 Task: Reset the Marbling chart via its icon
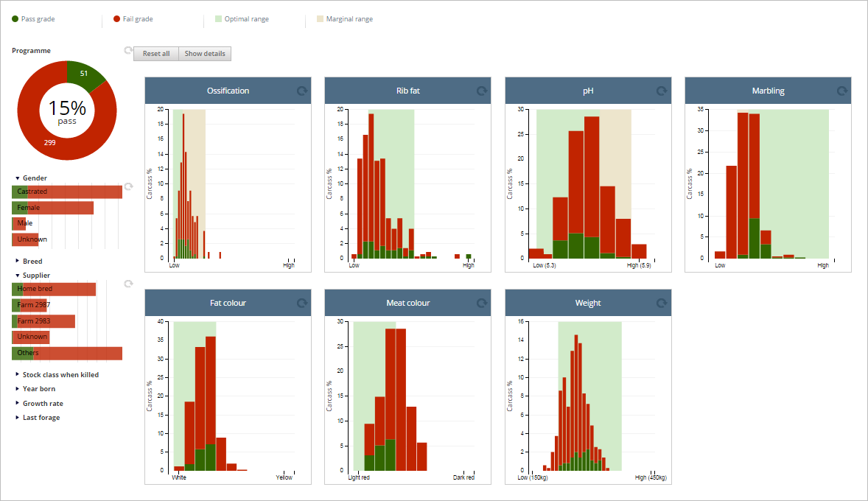tap(842, 91)
